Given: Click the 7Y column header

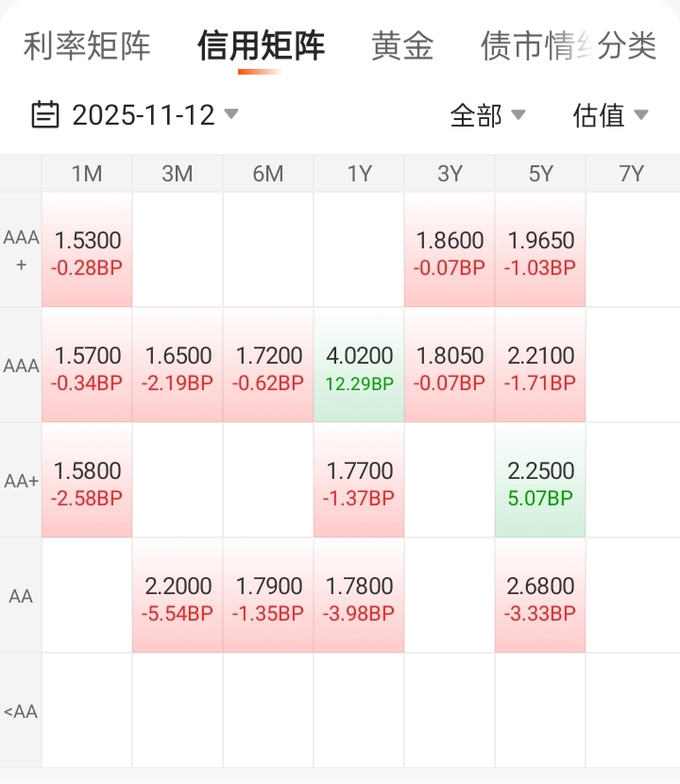Looking at the screenshot, I should [x=631, y=174].
